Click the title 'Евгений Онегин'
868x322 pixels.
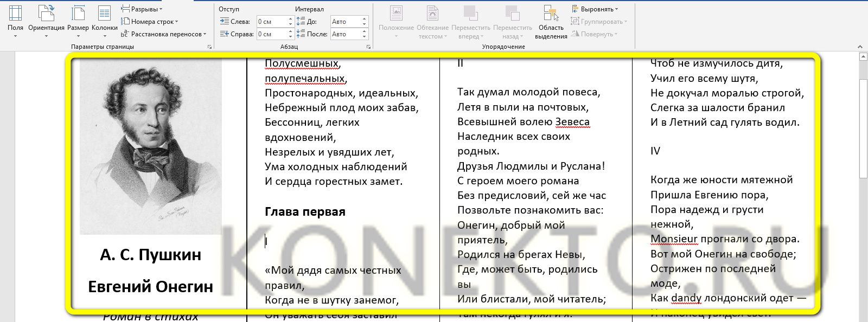151,286
